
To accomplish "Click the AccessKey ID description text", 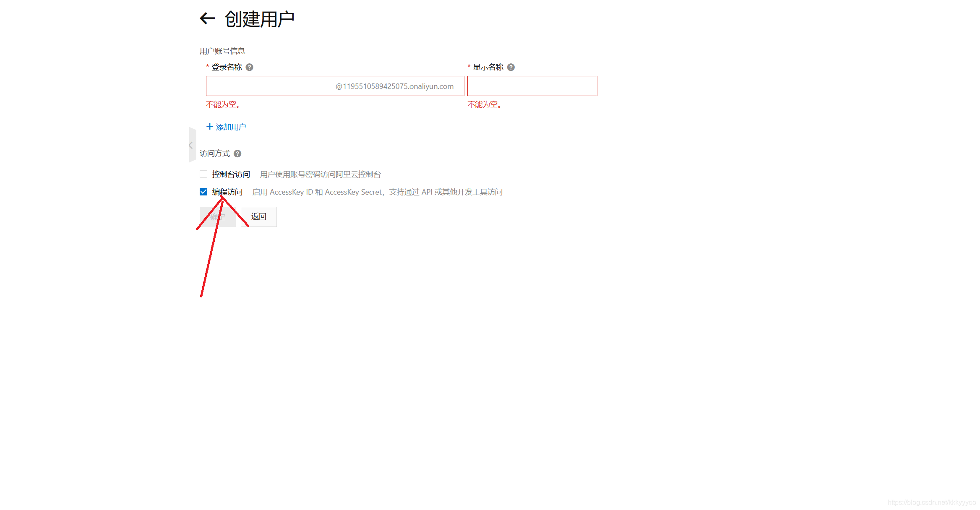I will (x=378, y=192).
